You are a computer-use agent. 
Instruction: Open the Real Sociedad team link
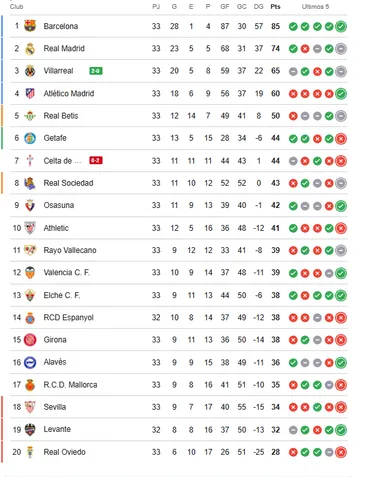point(68,183)
